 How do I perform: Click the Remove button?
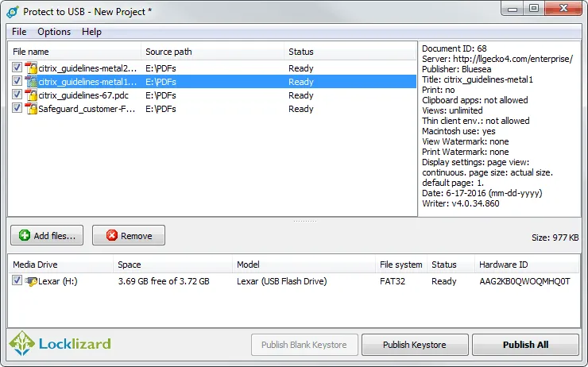coord(129,235)
